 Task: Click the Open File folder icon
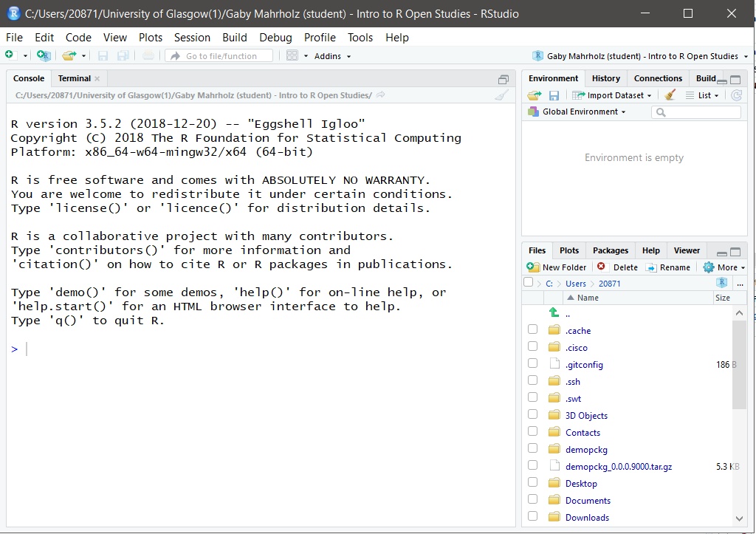click(69, 55)
